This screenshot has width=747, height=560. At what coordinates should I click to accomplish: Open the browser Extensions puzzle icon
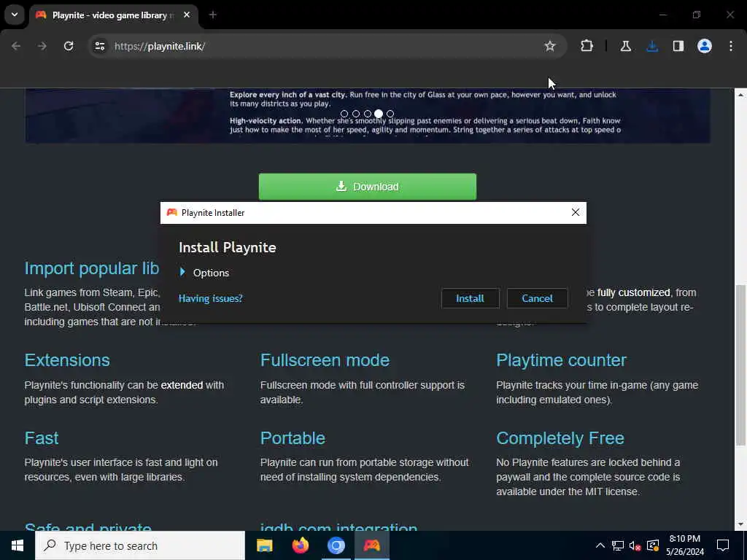(587, 46)
